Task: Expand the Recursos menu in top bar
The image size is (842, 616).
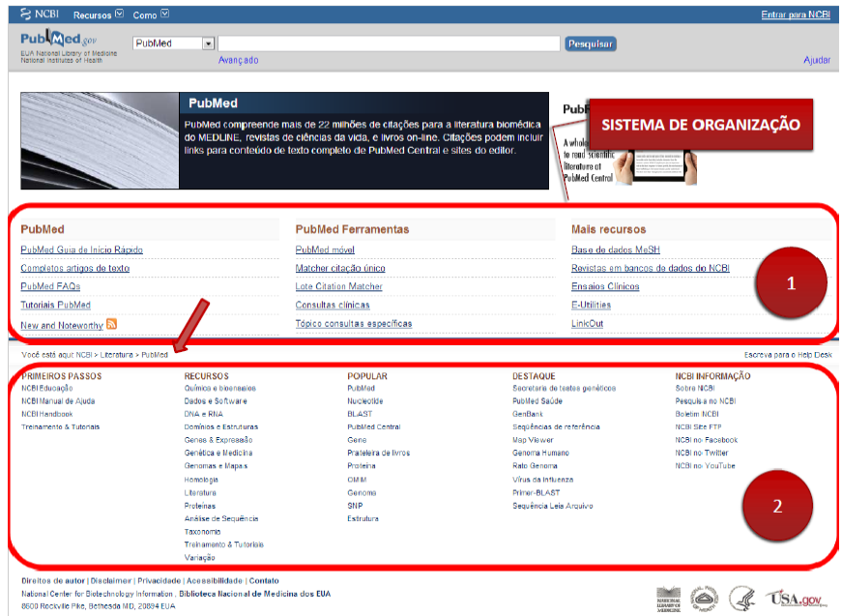Action: click(x=98, y=15)
